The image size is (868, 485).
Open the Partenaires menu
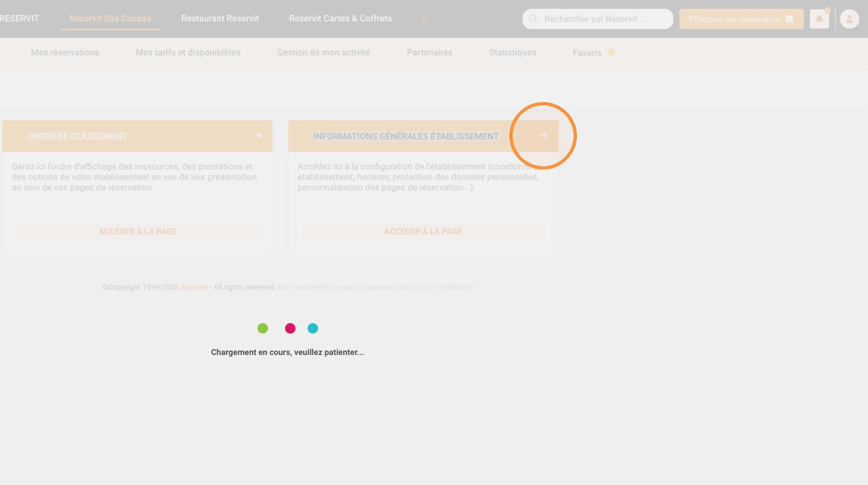[429, 53]
